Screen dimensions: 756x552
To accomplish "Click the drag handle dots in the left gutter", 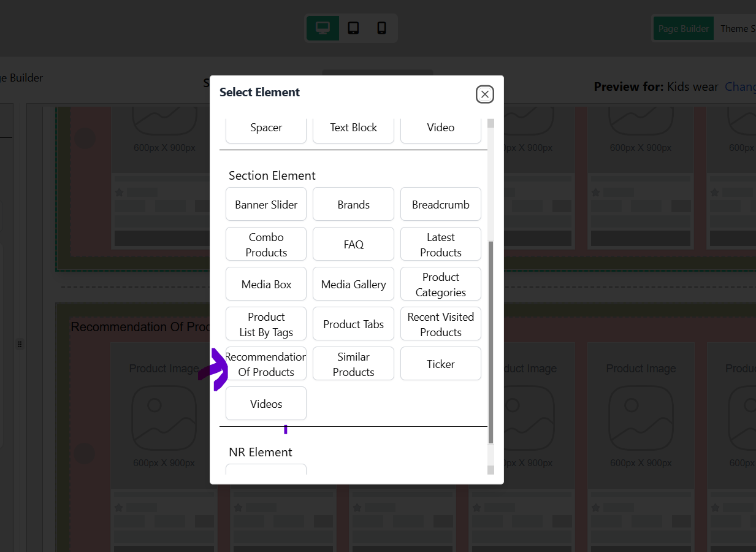I will 20,344.
